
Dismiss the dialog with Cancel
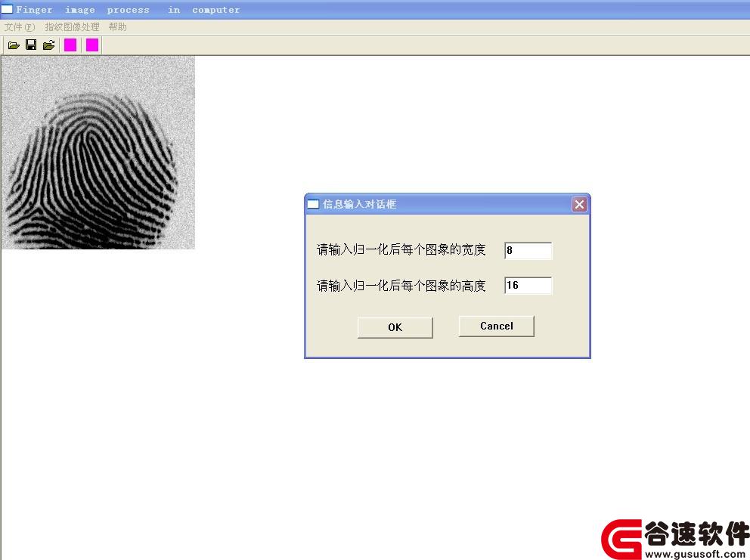click(497, 326)
